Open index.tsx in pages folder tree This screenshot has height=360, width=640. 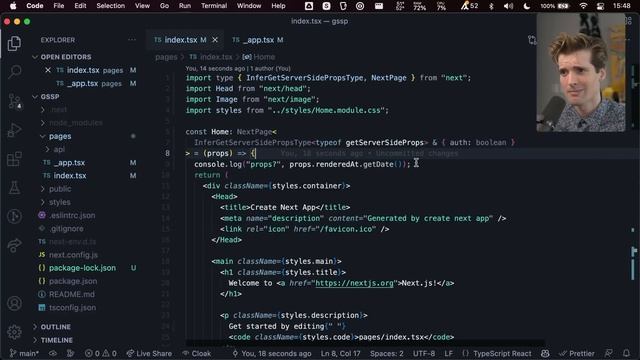(70, 176)
